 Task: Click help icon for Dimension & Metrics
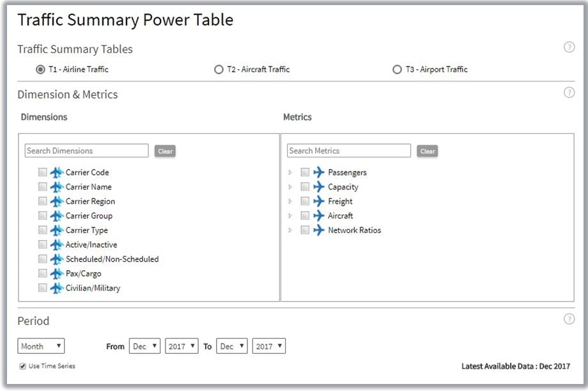point(569,93)
